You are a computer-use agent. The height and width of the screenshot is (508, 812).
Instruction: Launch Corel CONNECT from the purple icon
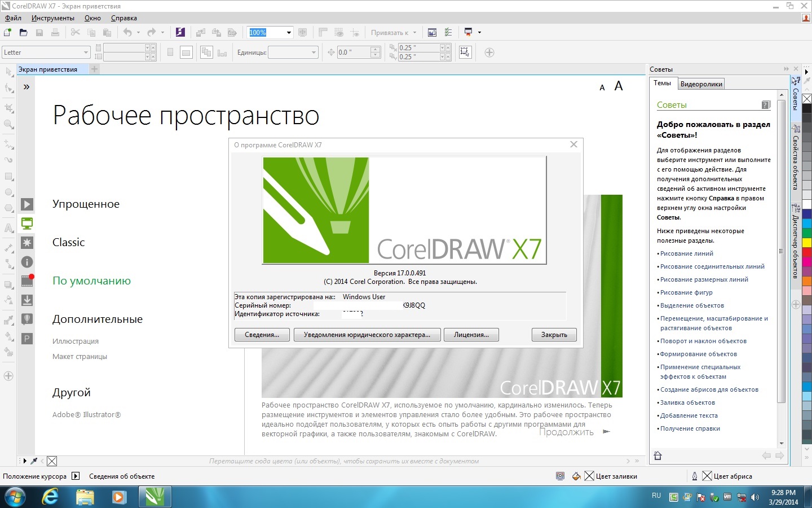point(180,32)
